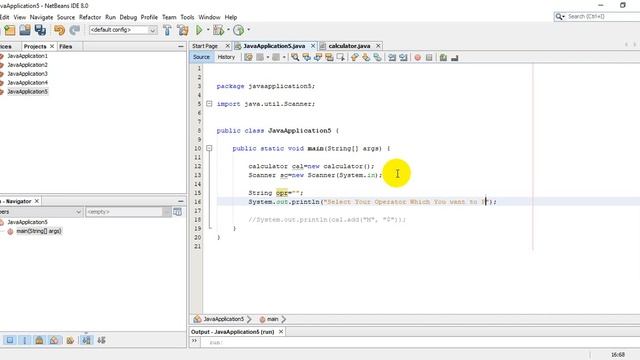Click the Save All toolbar icon

(x=40, y=30)
